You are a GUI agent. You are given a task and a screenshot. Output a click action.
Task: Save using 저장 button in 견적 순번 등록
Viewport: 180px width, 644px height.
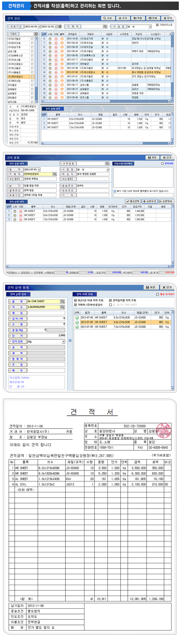[x=151, y=287]
